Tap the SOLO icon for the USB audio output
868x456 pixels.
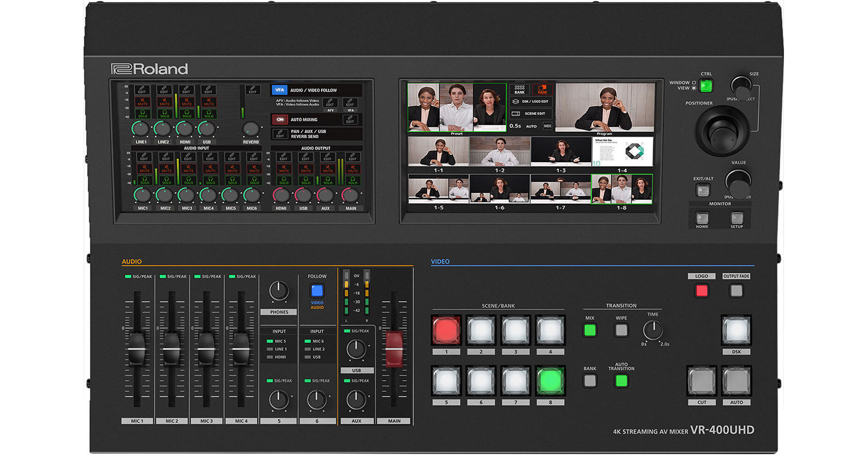click(x=305, y=180)
